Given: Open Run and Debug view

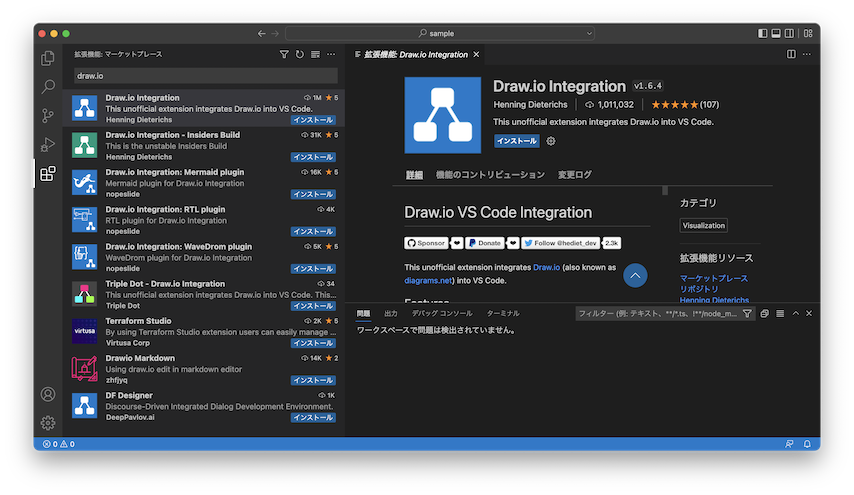Looking at the screenshot, I should [48, 144].
